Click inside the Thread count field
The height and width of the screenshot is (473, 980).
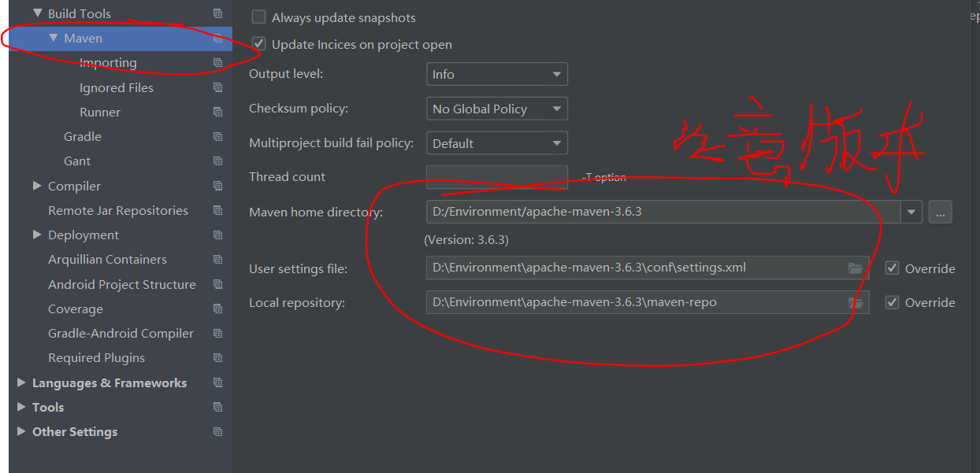(496, 177)
